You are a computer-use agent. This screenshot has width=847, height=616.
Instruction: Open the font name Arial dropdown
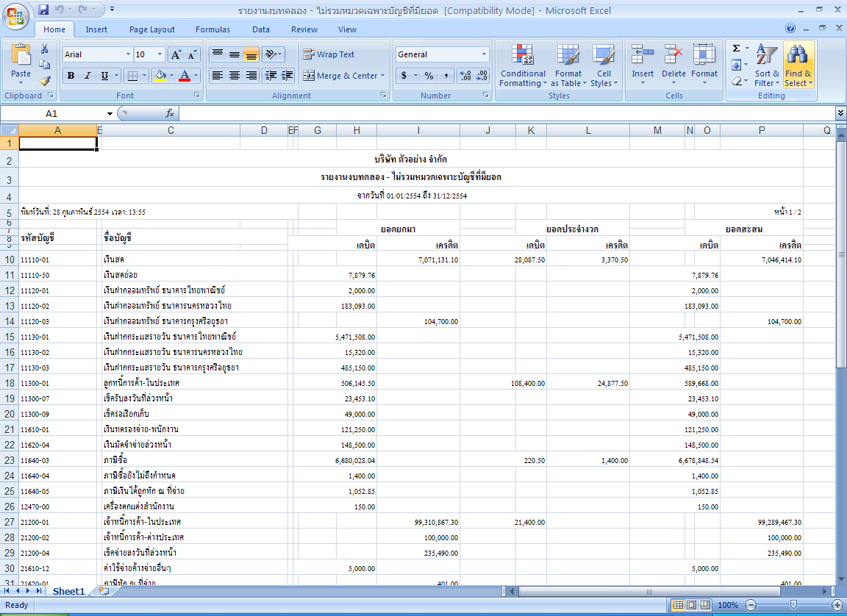(x=128, y=54)
